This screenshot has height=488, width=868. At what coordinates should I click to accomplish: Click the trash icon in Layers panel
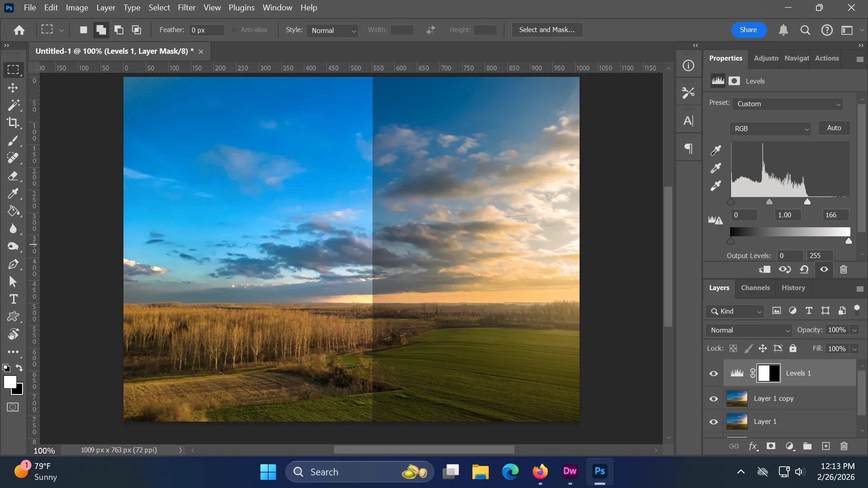(x=844, y=446)
